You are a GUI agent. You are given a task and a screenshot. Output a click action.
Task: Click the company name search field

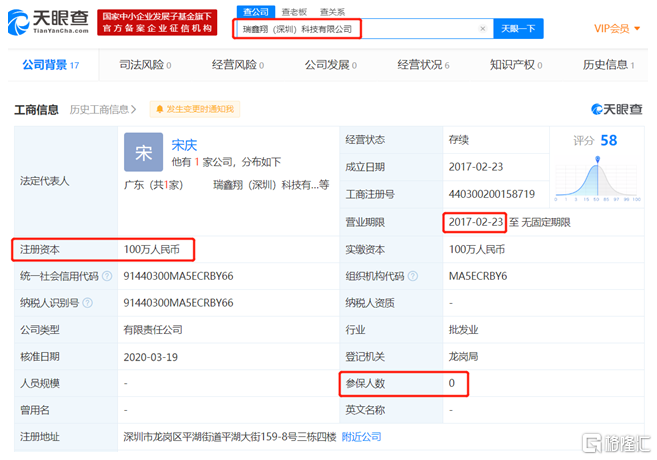pyautogui.click(x=363, y=28)
